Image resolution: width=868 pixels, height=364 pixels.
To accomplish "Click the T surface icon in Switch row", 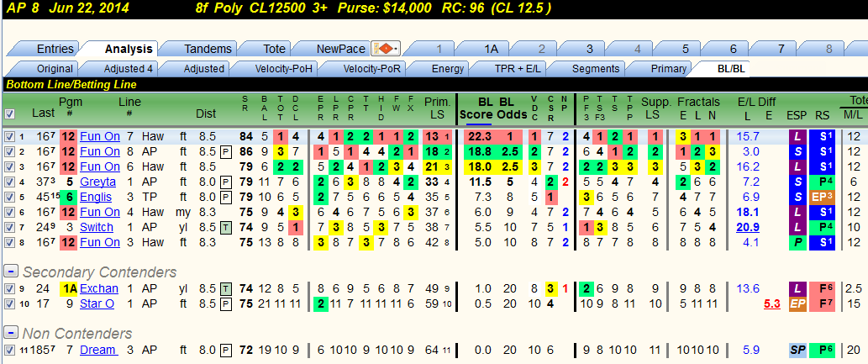I will 225,227.
